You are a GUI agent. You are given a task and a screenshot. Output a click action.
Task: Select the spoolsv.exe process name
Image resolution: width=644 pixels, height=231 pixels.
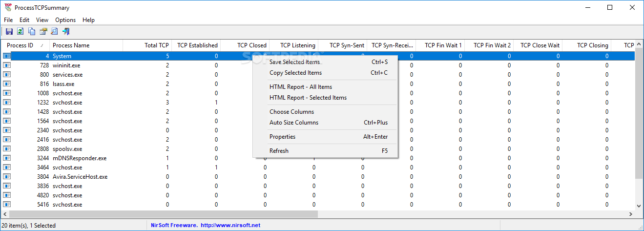67,149
